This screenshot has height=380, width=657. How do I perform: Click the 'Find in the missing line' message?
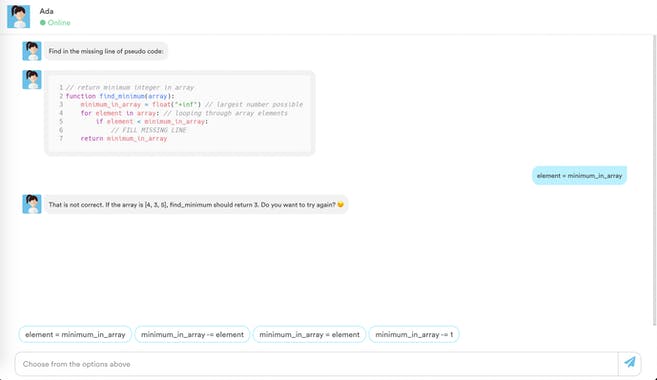tap(106, 51)
